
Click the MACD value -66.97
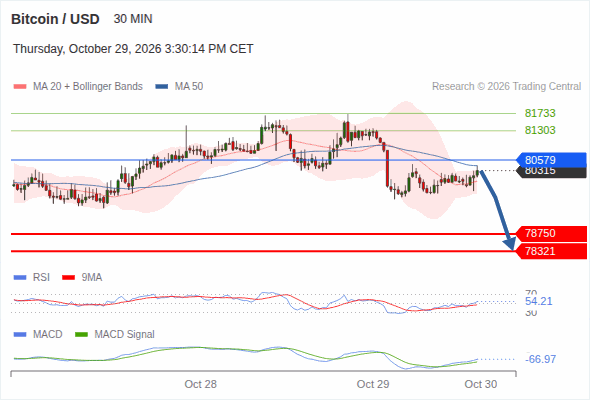tap(540, 359)
